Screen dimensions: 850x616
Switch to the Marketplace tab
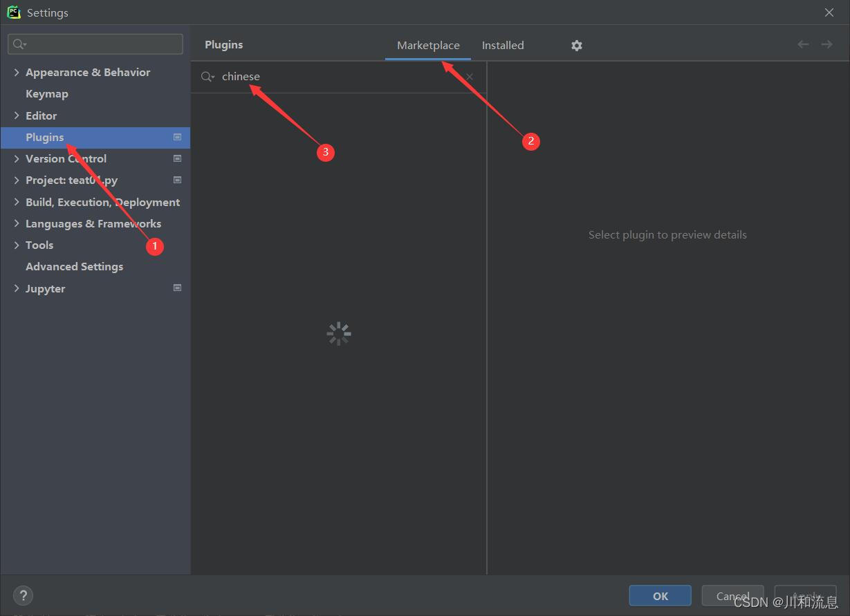coord(428,45)
